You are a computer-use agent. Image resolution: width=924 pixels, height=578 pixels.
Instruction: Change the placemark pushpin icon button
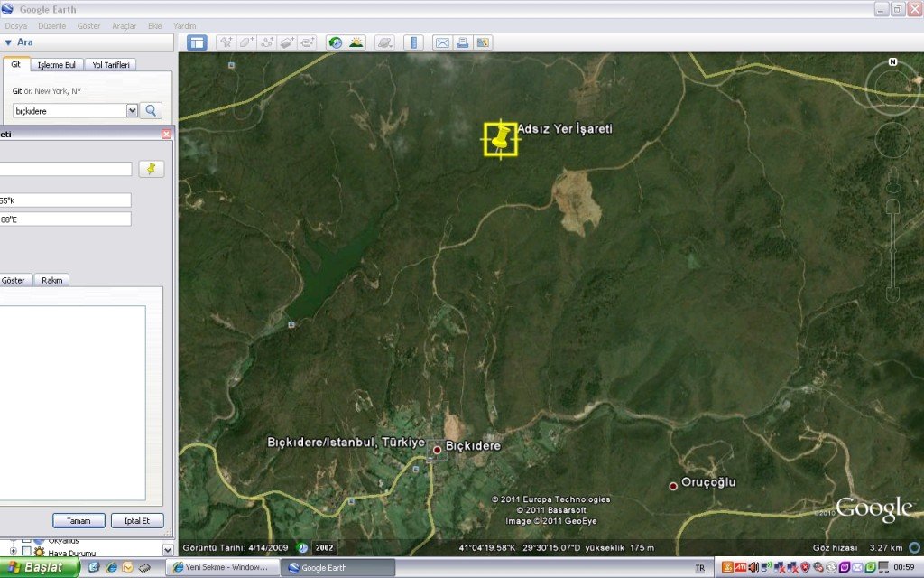point(152,169)
